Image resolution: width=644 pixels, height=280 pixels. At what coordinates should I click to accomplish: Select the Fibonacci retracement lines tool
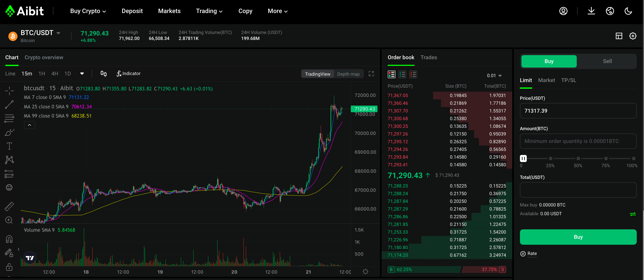(9, 118)
